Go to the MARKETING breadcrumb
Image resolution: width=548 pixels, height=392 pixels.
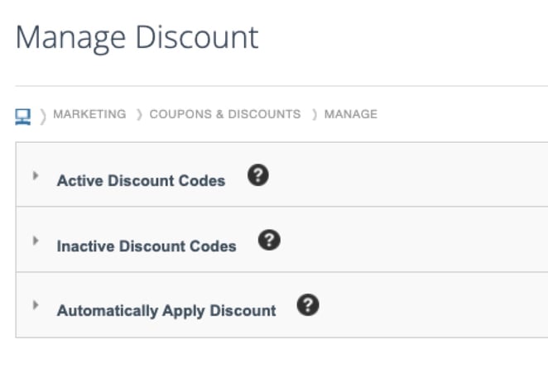[89, 114]
